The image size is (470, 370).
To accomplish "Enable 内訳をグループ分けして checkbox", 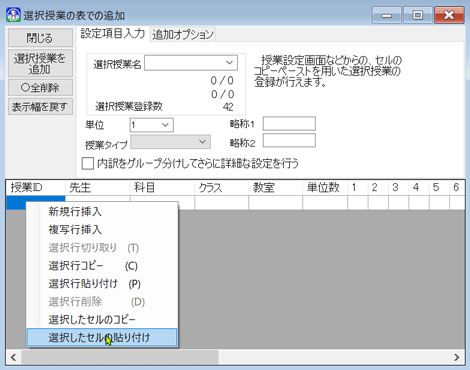I will (88, 164).
